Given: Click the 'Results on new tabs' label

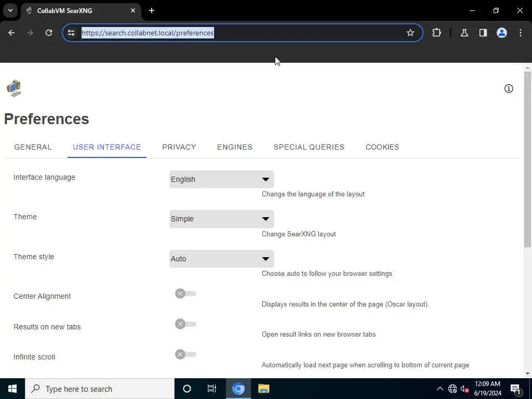Looking at the screenshot, I should (47, 327).
